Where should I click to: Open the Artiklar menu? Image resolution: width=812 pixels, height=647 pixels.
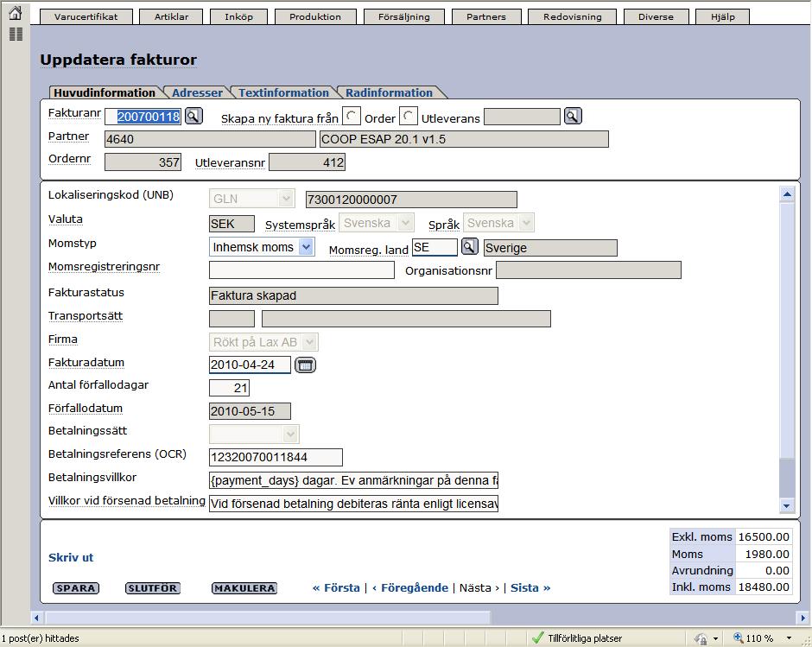[171, 16]
